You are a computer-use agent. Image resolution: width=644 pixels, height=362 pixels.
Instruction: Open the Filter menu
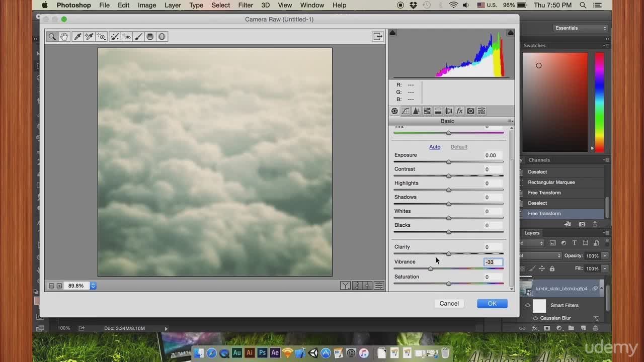click(246, 5)
